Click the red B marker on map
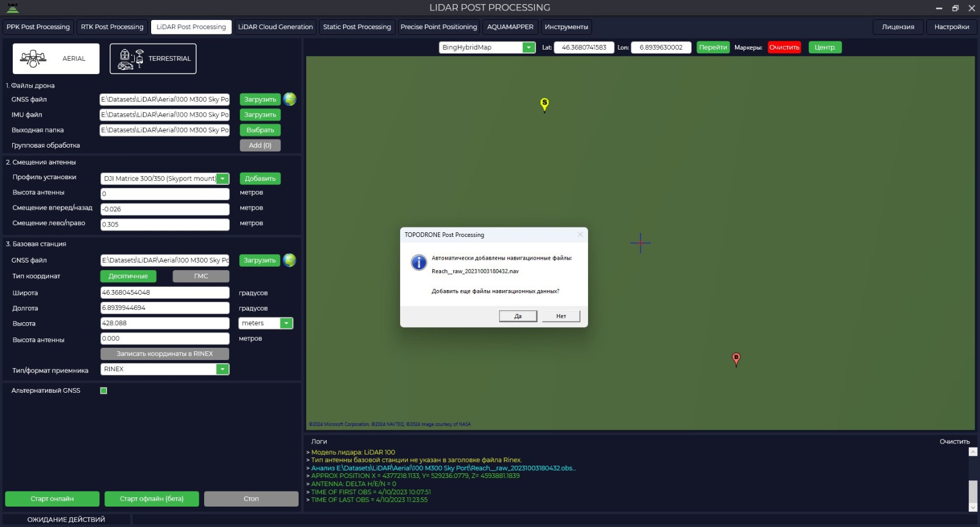 [x=736, y=360]
